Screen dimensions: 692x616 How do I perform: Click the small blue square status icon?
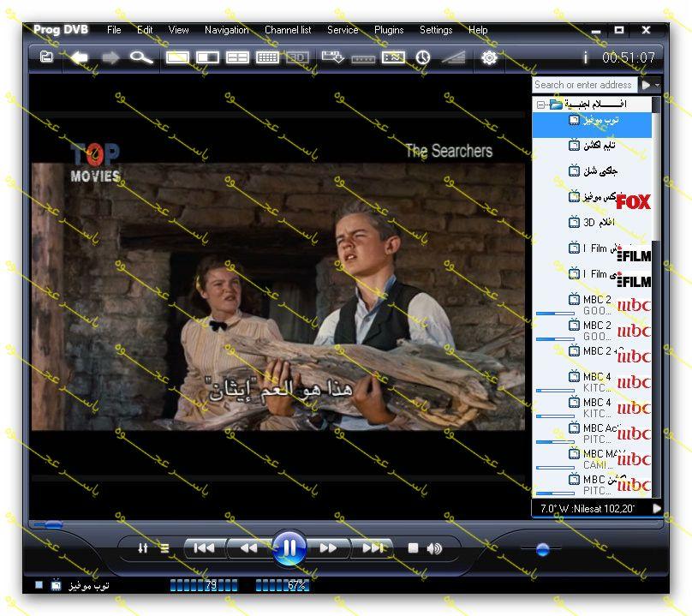click(39, 584)
